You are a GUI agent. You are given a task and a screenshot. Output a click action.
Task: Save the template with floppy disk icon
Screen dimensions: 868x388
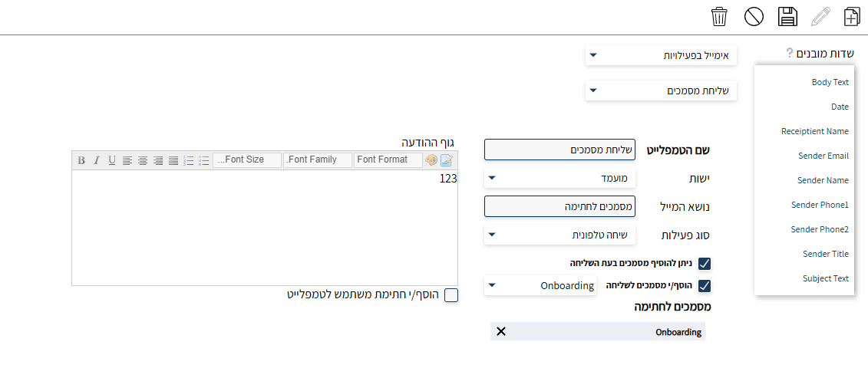[787, 16]
